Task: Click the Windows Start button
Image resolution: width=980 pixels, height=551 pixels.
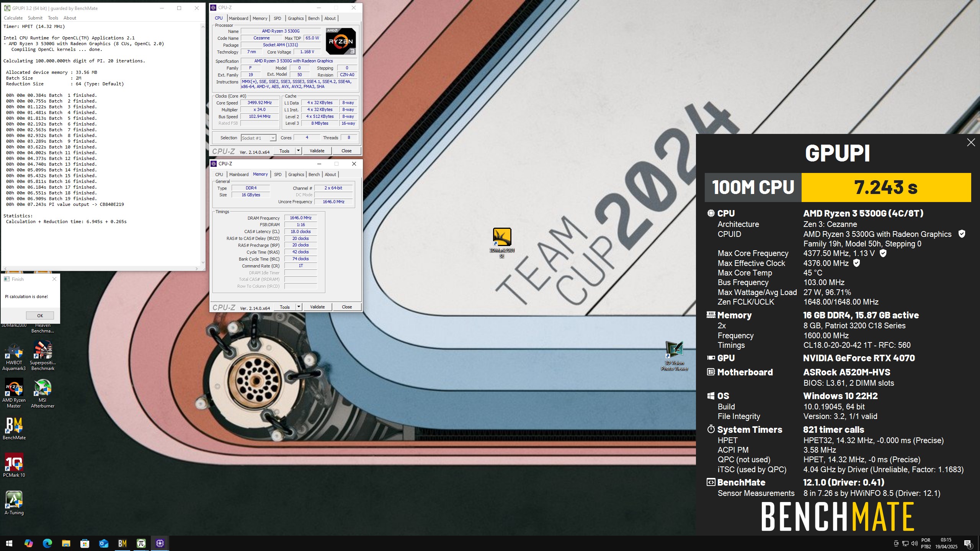Action: point(9,543)
